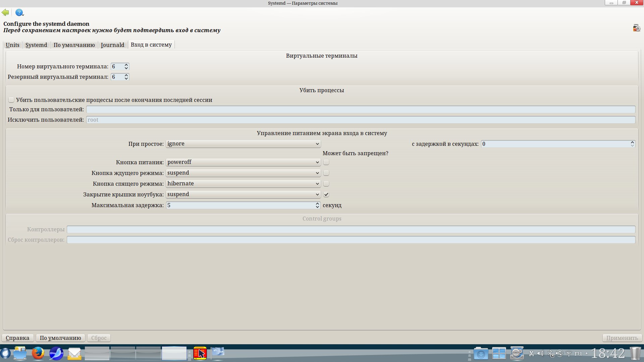Open the mail envelope icon in taskbar
This screenshot has height=362, width=644.
(x=74, y=353)
